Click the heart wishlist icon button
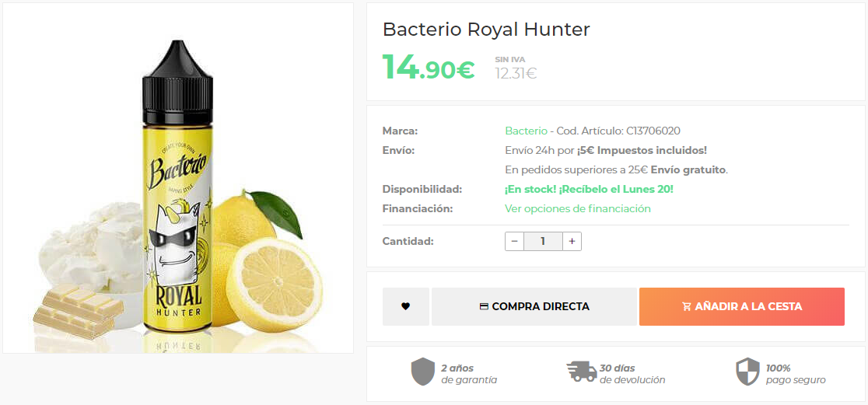The width and height of the screenshot is (868, 405). (x=406, y=306)
